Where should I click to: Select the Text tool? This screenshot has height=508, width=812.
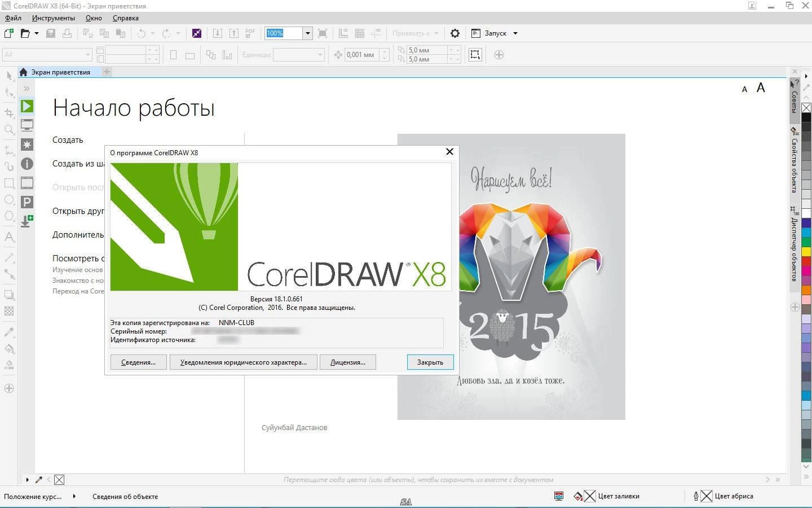click(x=9, y=237)
